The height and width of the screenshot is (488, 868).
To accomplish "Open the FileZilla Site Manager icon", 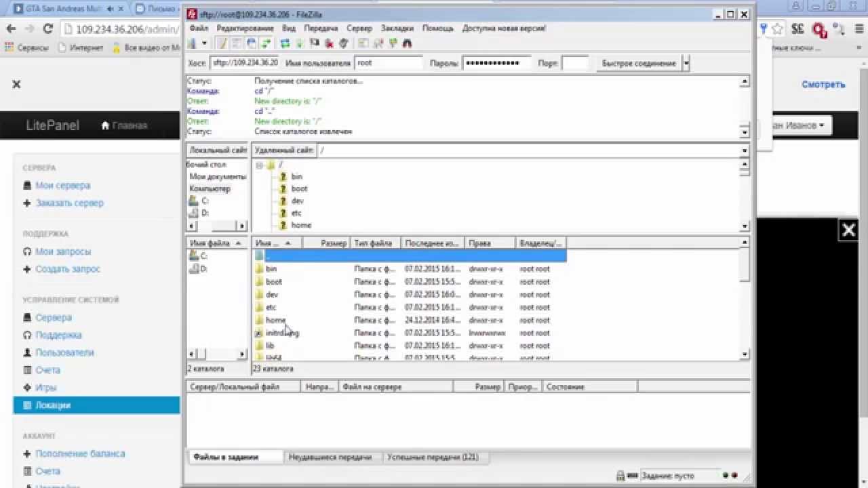I will click(192, 43).
